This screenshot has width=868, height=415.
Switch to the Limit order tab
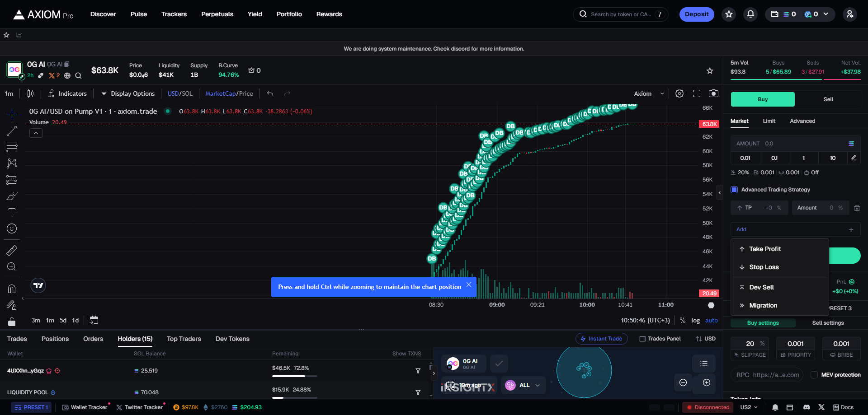[x=769, y=121]
